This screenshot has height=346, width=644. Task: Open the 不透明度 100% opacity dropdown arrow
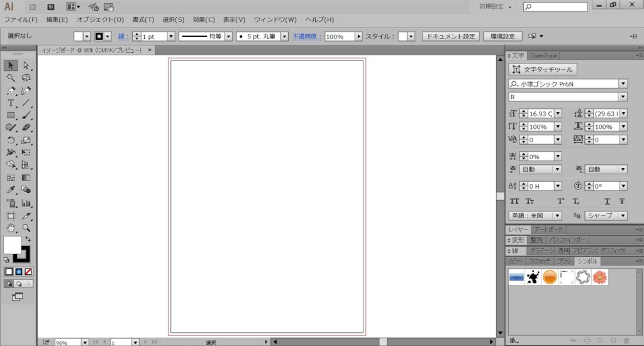359,36
